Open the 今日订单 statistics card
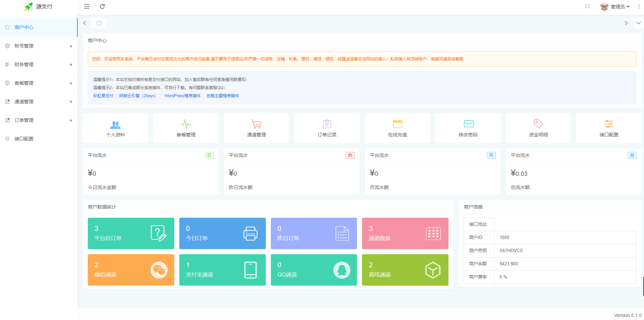 tap(222, 233)
